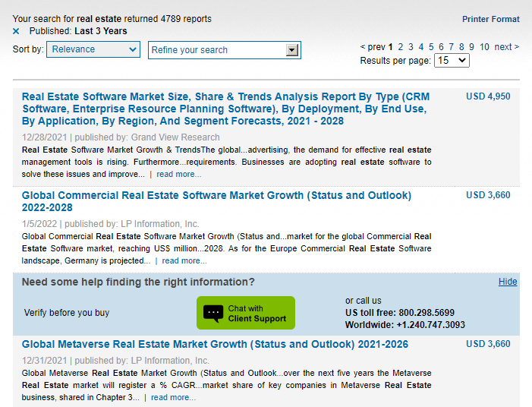Jump to results page 5
This screenshot has width=532, height=407.
tap(431, 47)
